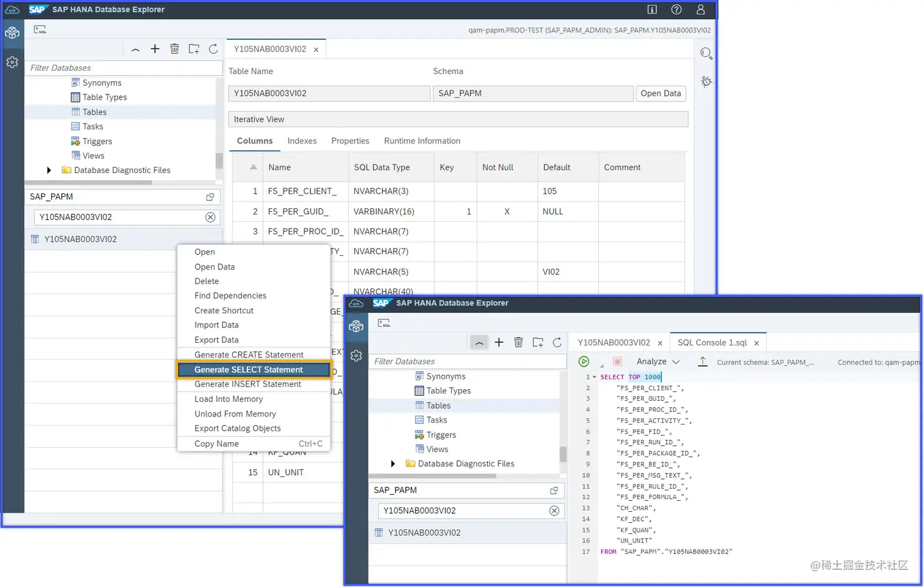Select Synonyms node in front window tree

446,376
